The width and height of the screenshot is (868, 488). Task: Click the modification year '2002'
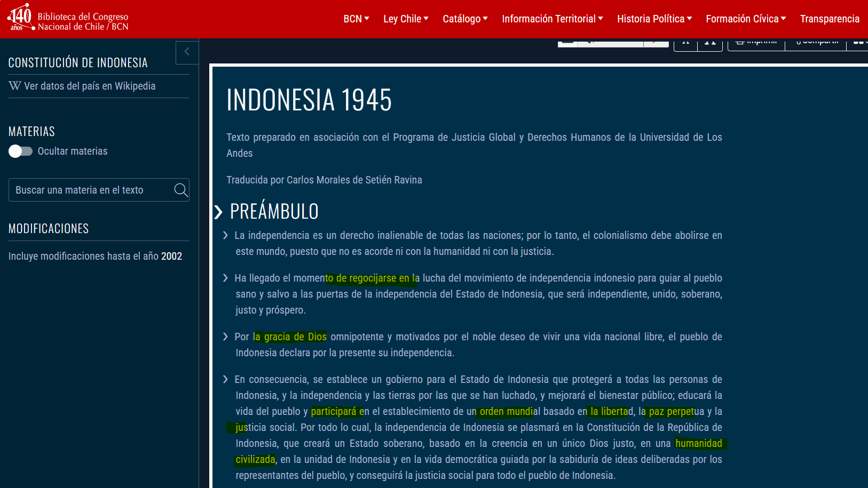pos(171,256)
